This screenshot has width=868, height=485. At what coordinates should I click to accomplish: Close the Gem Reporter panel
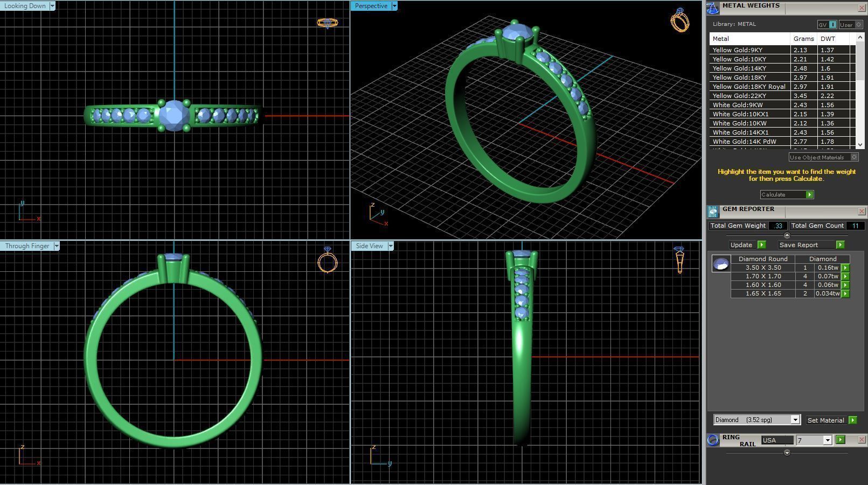861,212
